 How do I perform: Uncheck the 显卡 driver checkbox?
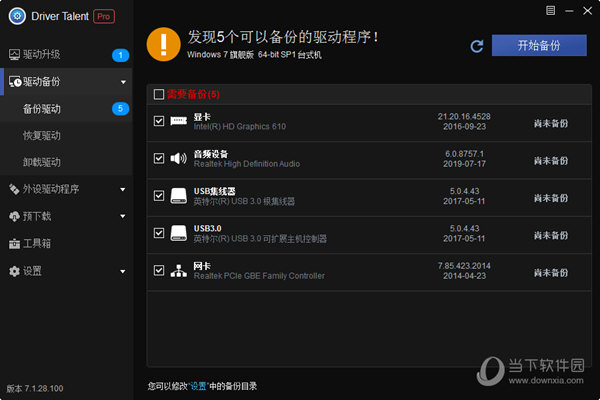[x=159, y=121]
